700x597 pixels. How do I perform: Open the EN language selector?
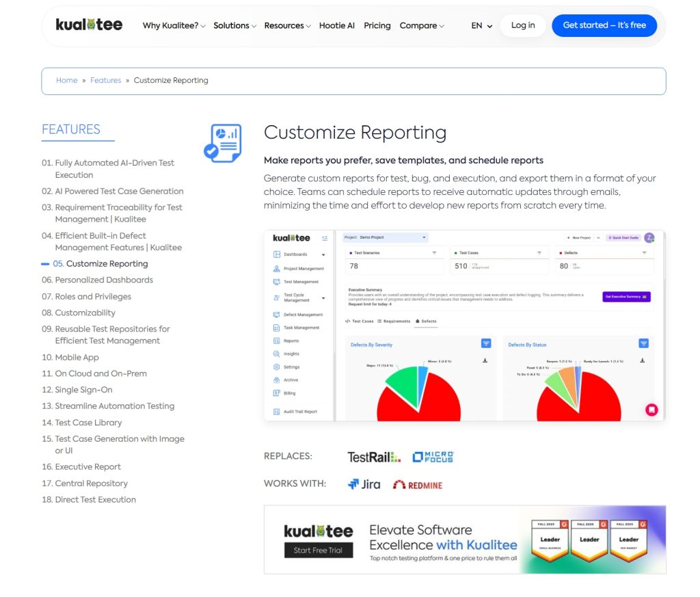[481, 25]
